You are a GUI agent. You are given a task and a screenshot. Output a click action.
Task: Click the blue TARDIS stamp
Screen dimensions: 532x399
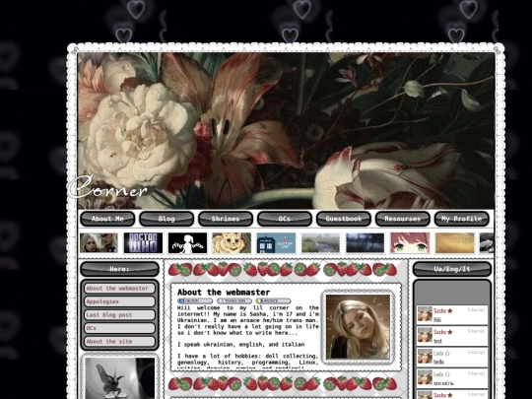pyautogui.click(x=276, y=243)
